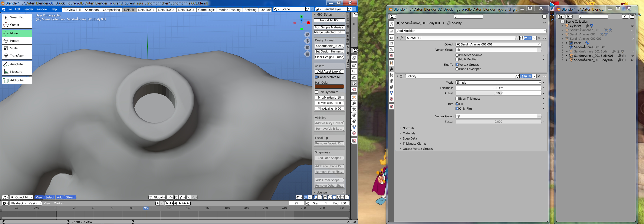Click Add Simple Materials button
Screen dimensions: 644x224
(x=329, y=27)
